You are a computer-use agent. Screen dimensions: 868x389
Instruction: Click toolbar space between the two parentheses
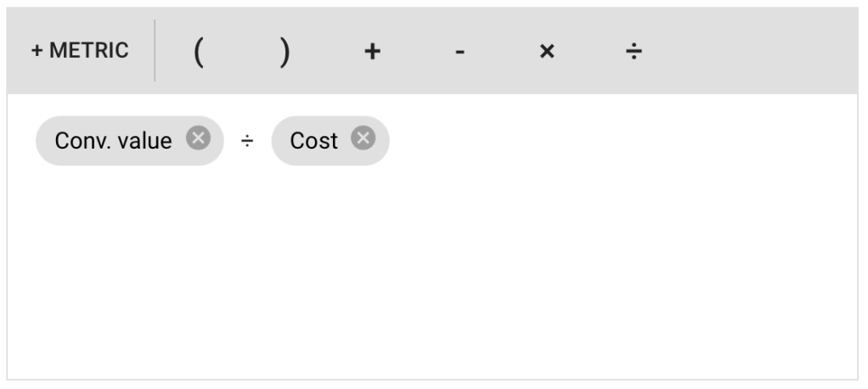coord(241,52)
